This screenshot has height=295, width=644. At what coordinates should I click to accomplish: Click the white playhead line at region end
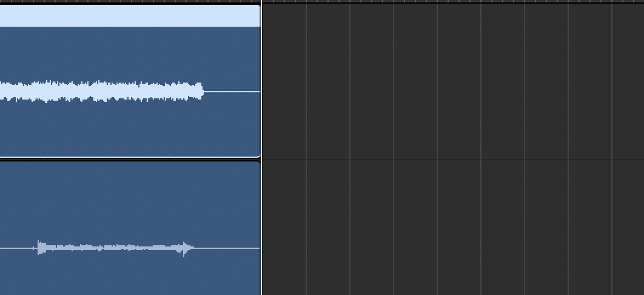tap(261, 148)
